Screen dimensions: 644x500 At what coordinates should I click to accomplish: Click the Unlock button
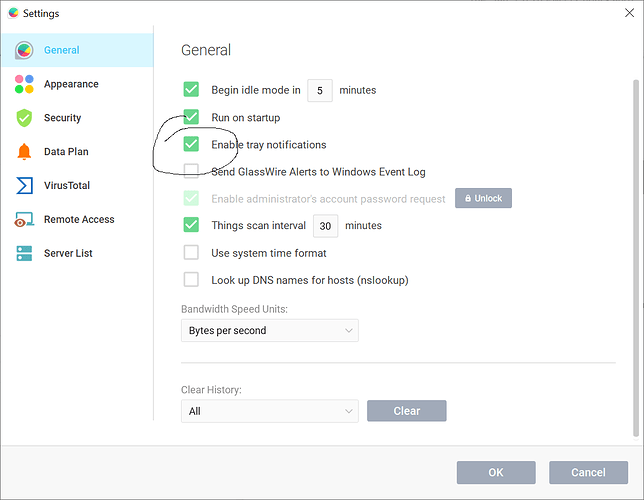[483, 198]
